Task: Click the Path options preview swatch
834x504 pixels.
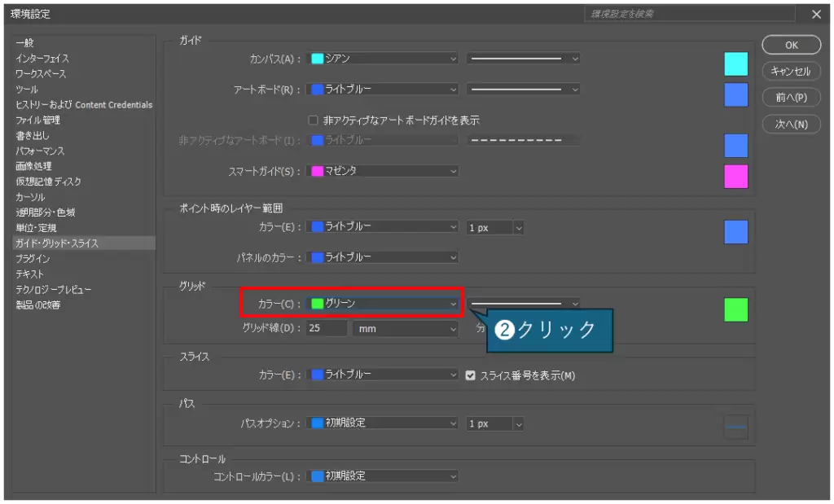Action: [735, 426]
